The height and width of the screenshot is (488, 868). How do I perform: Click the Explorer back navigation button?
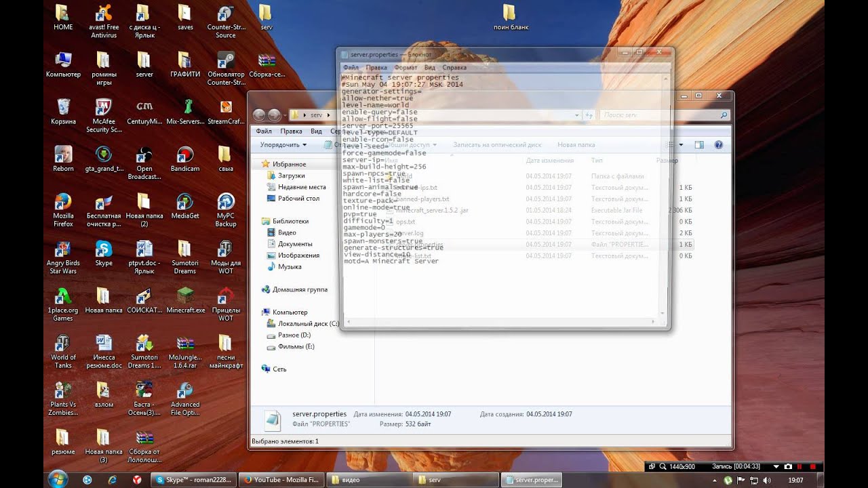click(259, 115)
